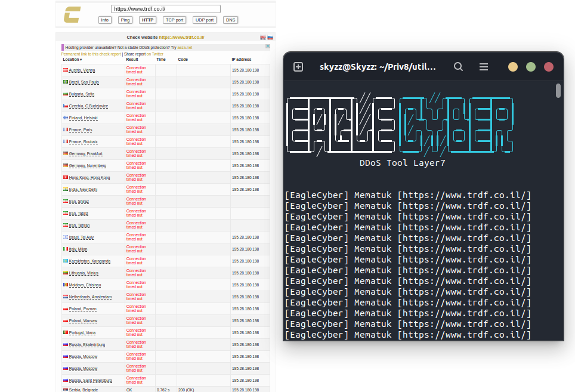
Task: Close the hosting provider ad banner
Action: coord(268,46)
